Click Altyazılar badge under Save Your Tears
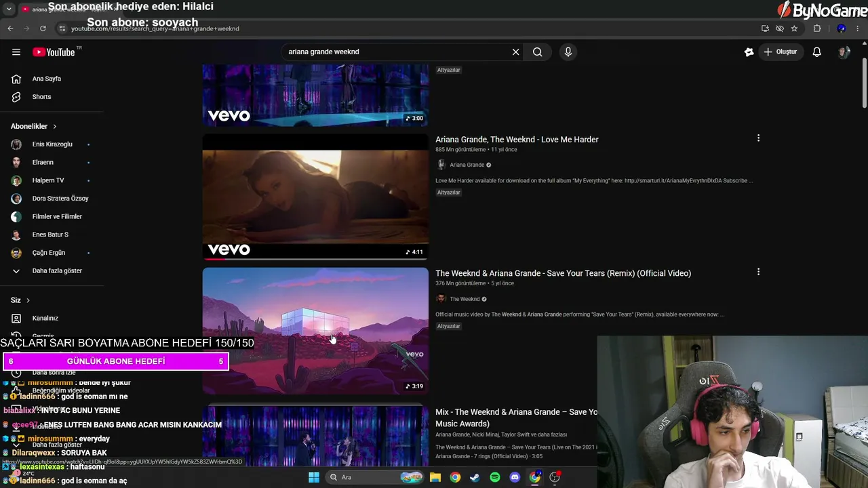The image size is (868, 488). tap(449, 326)
